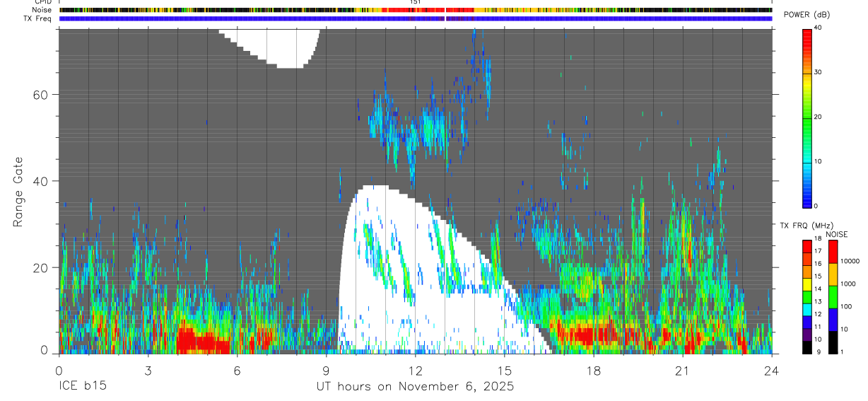This screenshot has height=401, width=868.
Task: Click the 15 hour tick on the UT axis
Action: [x=505, y=371]
